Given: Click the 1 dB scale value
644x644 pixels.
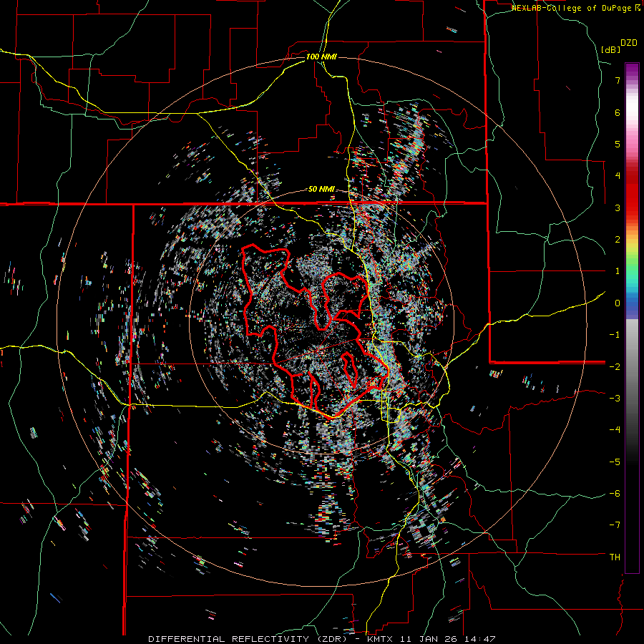Looking at the screenshot, I should click(618, 271).
